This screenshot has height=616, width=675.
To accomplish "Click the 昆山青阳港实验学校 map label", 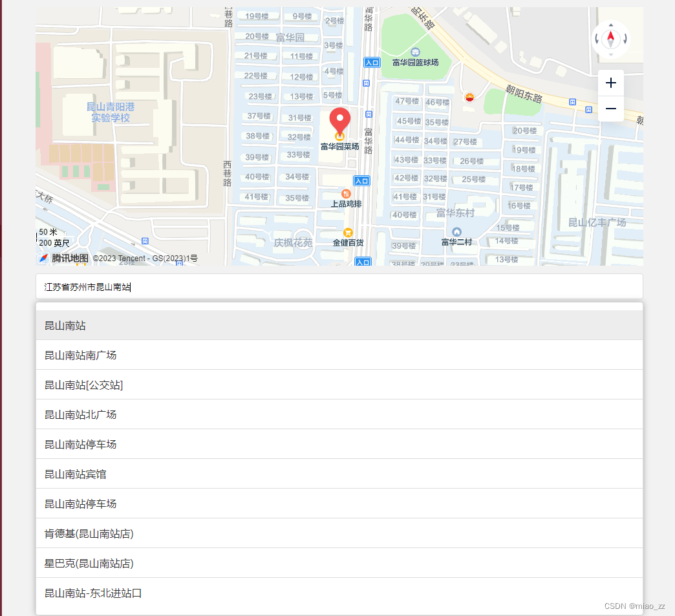I will tap(111, 112).
